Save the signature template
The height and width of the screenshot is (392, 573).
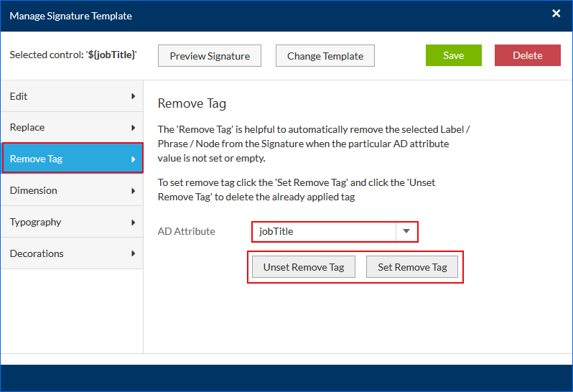coord(453,56)
